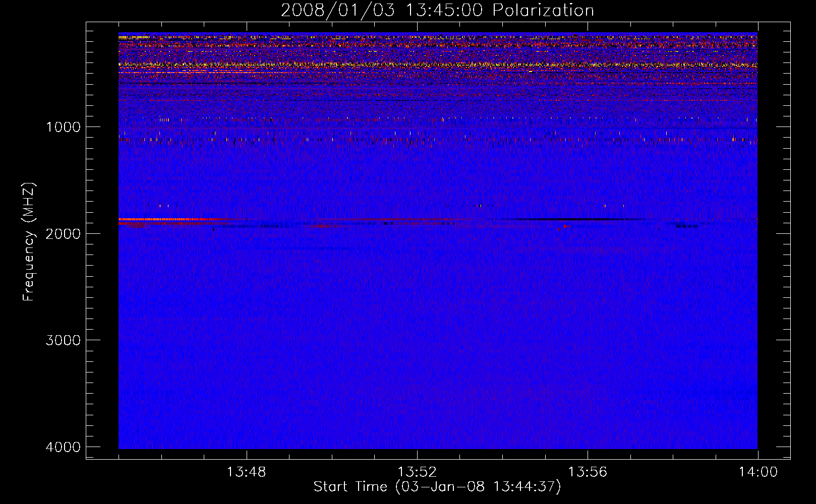Viewport: 816px width, 504px height.
Task: Select the 4000 frequency tick label
Action: (63, 447)
